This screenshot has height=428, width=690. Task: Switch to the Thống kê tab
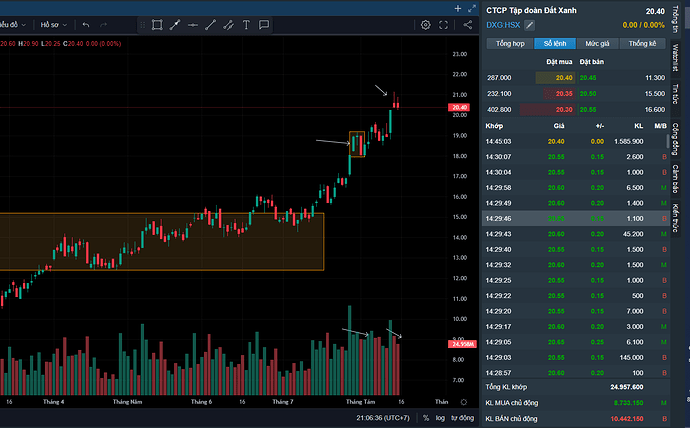click(x=643, y=44)
